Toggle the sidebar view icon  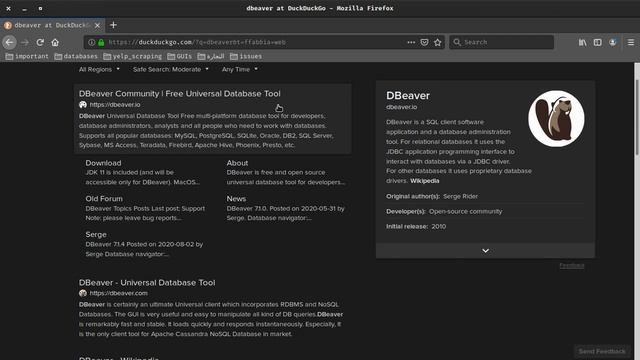click(598, 42)
